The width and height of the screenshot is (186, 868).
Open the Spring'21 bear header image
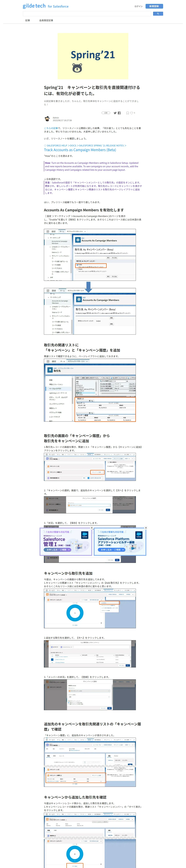(x=93, y=56)
